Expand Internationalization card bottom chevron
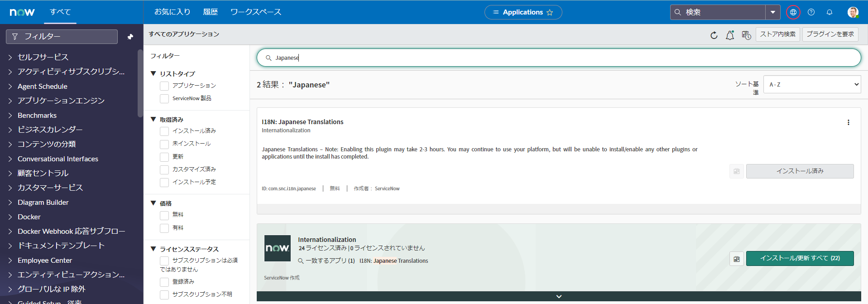This screenshot has width=868, height=304. click(x=559, y=296)
